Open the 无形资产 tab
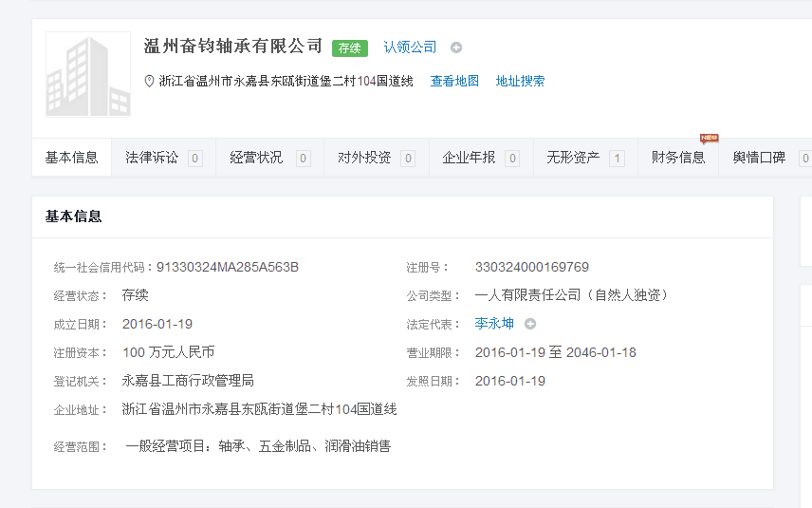Viewport: 812px width, 508px height. click(584, 158)
